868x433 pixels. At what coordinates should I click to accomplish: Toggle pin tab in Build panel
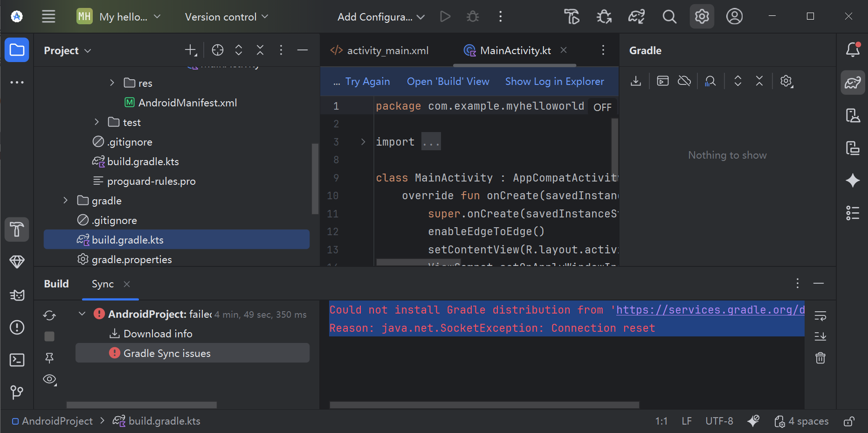pyautogui.click(x=49, y=358)
